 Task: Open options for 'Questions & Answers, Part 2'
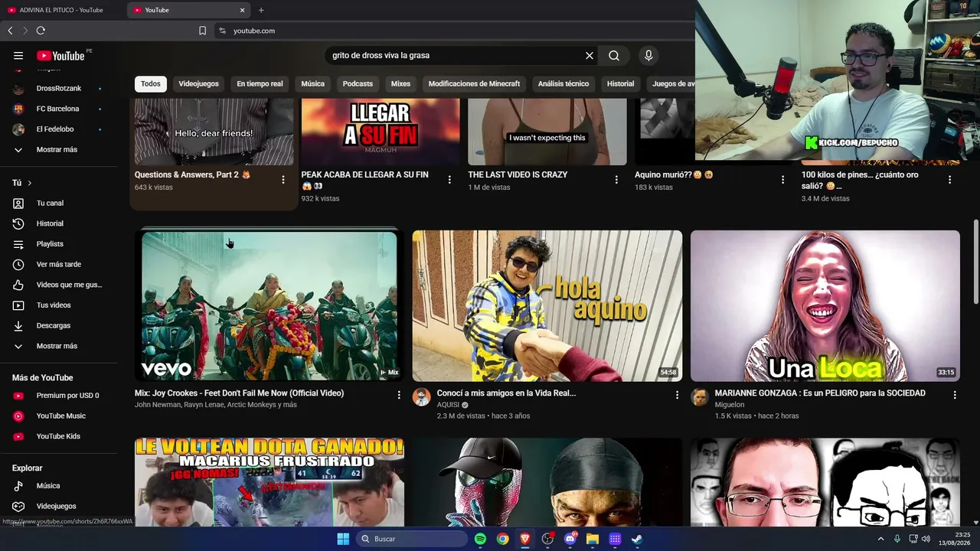pos(283,180)
